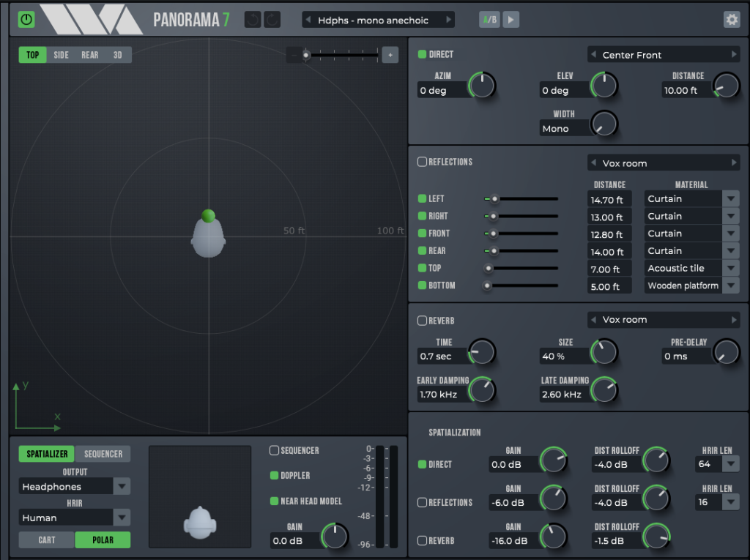This screenshot has width=750, height=560.
Task: Click the undo arrow icon
Action: point(253,20)
